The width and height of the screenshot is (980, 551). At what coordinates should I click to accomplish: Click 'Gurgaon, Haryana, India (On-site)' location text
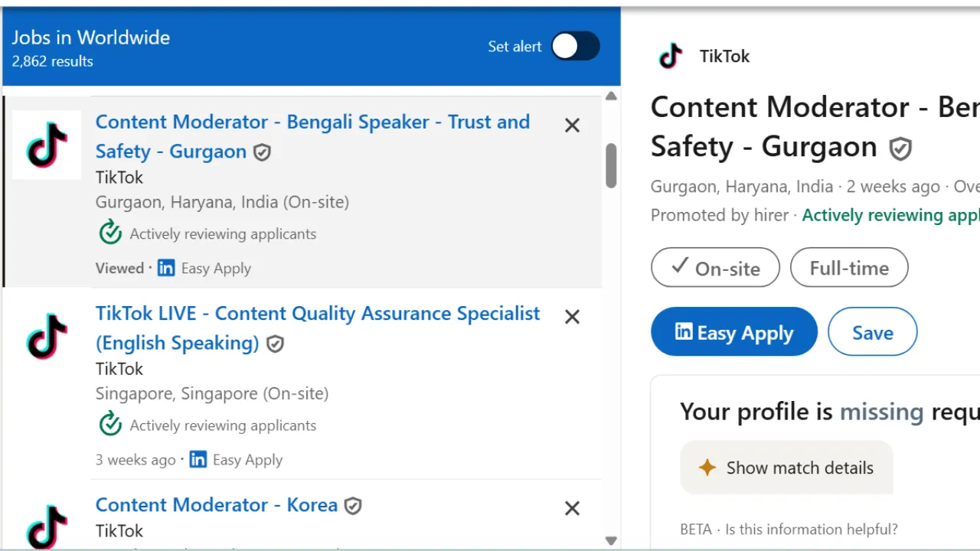(222, 202)
